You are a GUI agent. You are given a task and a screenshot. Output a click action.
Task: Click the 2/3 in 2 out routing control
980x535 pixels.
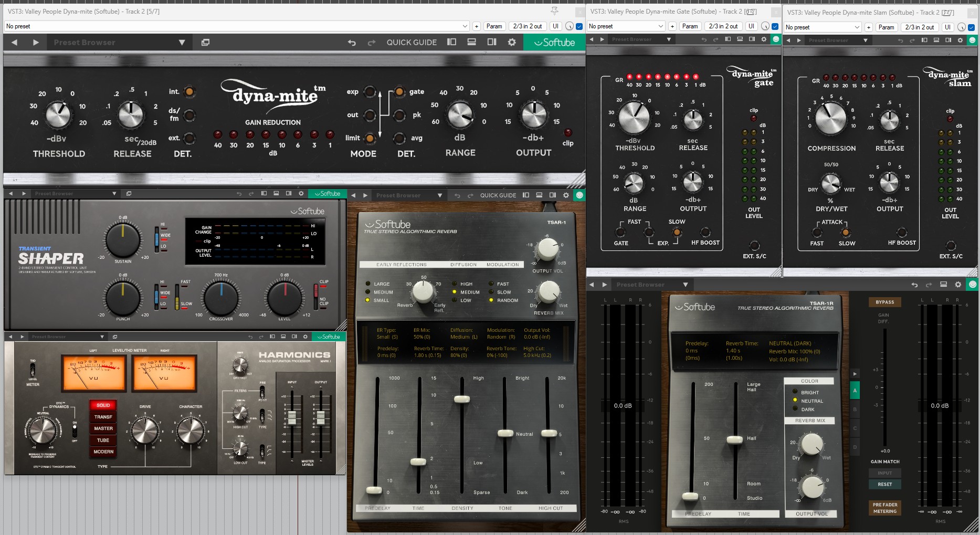click(x=527, y=26)
